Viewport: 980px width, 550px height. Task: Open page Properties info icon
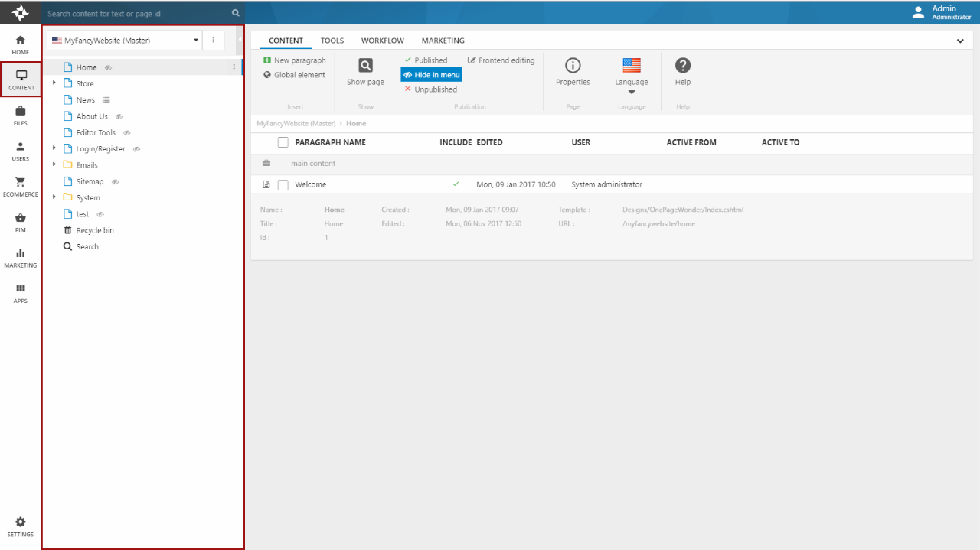(x=573, y=66)
